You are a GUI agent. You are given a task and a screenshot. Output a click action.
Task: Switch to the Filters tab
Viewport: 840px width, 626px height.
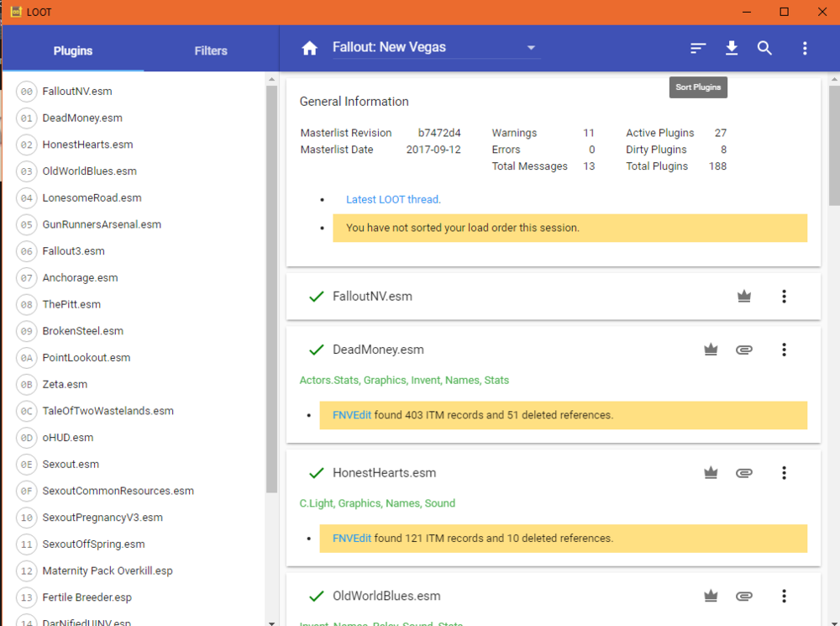pos(211,51)
